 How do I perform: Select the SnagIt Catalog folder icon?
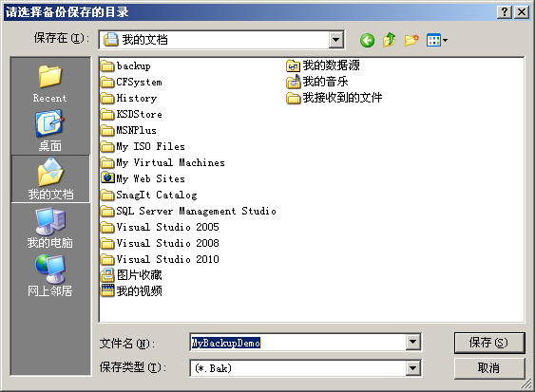[107, 195]
